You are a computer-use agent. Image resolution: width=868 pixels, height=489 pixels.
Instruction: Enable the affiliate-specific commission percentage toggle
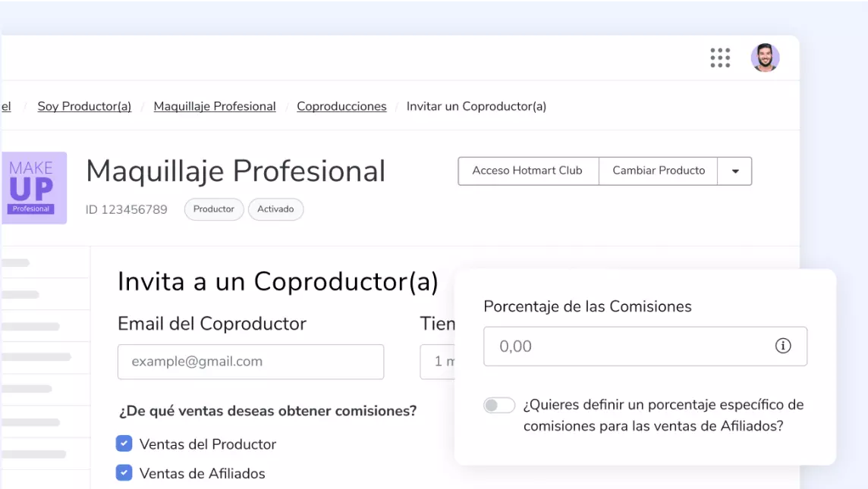(498, 405)
